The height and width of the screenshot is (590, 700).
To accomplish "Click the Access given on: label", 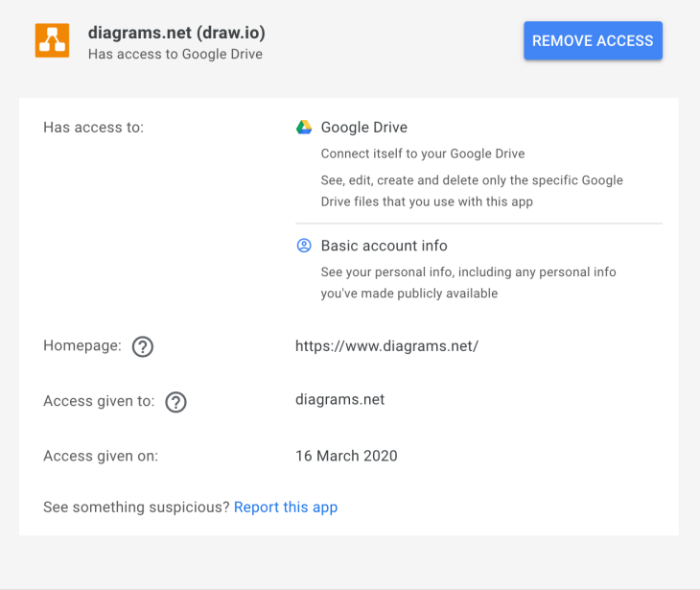I will tap(101, 456).
